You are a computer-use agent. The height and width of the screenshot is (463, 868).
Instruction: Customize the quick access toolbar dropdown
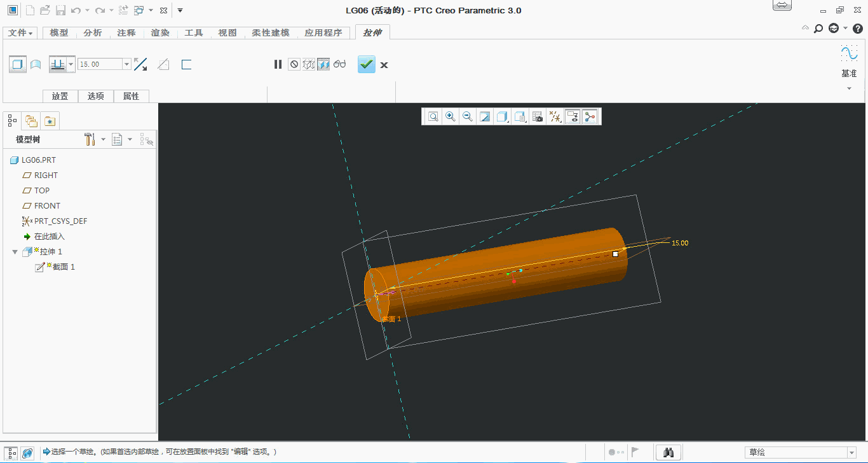tap(180, 11)
